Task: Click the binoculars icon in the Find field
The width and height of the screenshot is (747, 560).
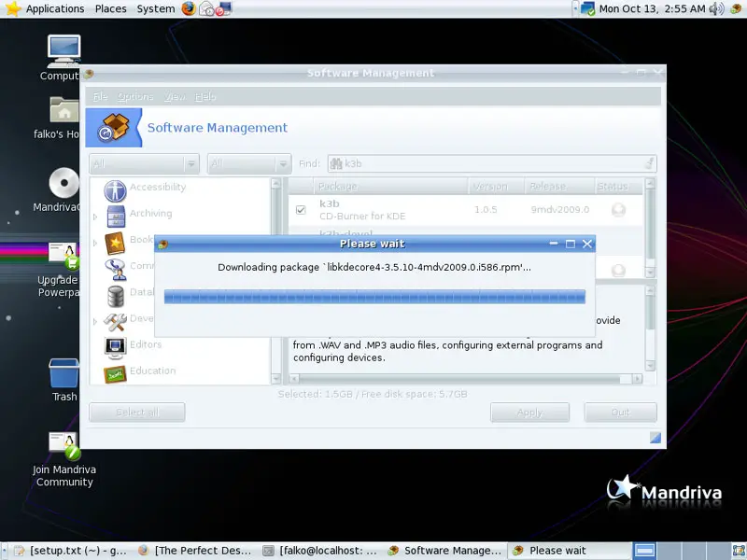Action: coord(336,164)
